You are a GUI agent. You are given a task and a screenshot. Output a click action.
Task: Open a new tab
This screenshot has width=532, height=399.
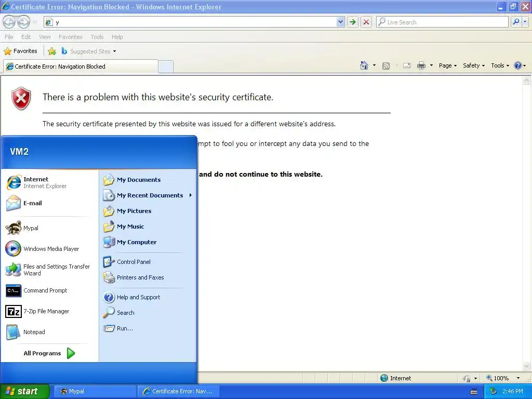click(x=166, y=66)
